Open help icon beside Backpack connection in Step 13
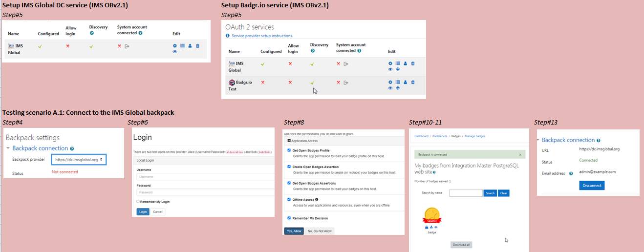This screenshot has width=644, height=252. (x=599, y=140)
